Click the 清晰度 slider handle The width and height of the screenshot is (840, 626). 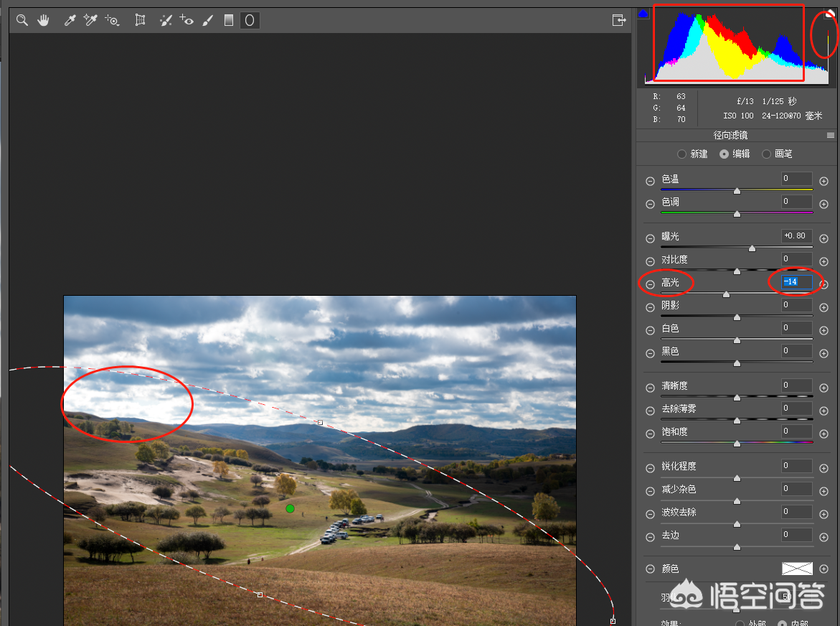tap(737, 398)
